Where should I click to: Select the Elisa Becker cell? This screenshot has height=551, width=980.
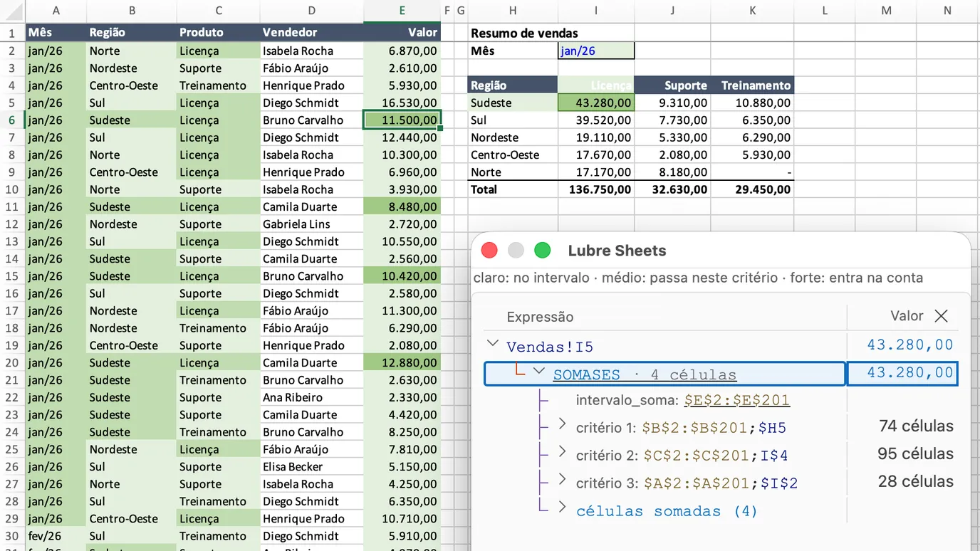(x=312, y=467)
